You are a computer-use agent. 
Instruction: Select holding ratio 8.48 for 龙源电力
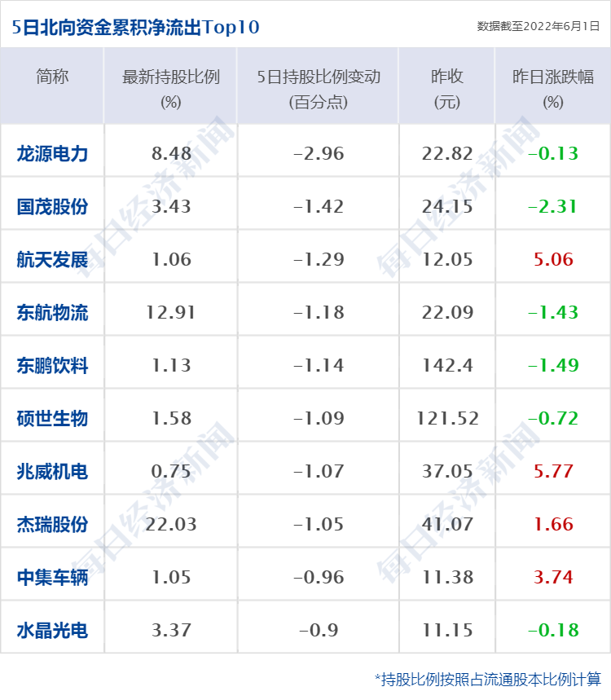click(x=171, y=153)
